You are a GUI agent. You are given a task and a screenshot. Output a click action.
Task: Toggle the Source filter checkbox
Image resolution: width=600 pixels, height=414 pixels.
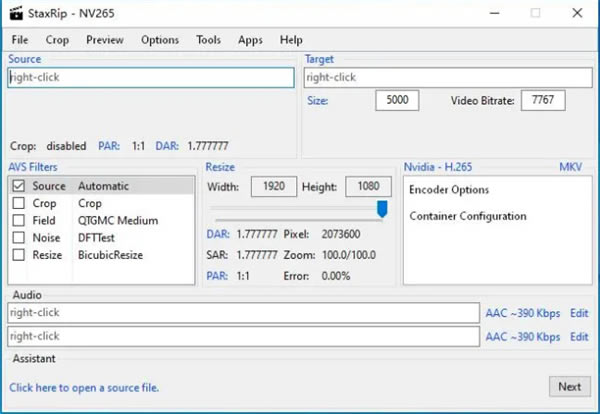click(18, 186)
